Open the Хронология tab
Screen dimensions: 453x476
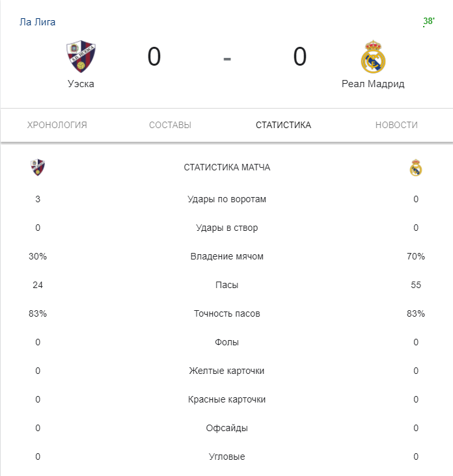pos(57,125)
